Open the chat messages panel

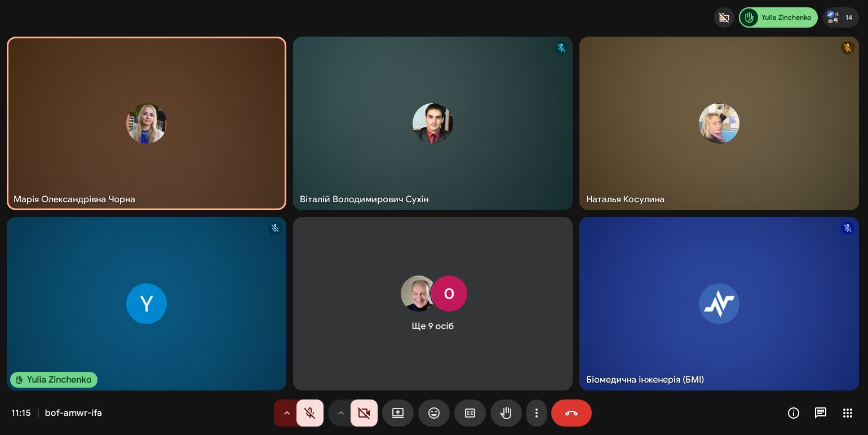(821, 413)
